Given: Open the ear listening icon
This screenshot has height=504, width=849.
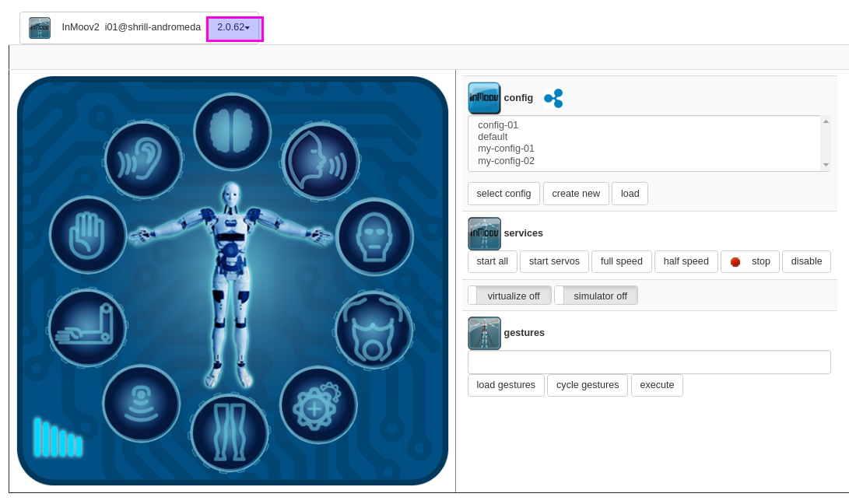Looking at the screenshot, I should pos(143,160).
